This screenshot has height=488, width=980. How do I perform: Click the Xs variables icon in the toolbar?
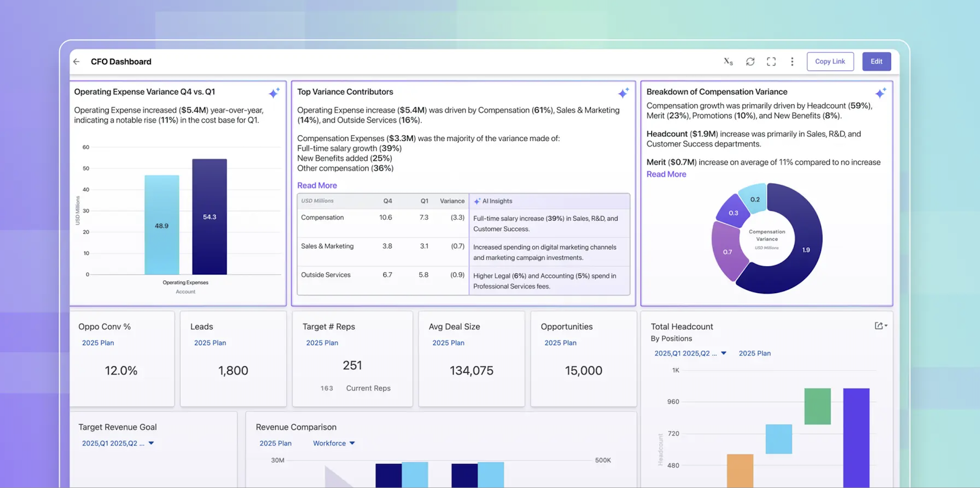coord(728,61)
